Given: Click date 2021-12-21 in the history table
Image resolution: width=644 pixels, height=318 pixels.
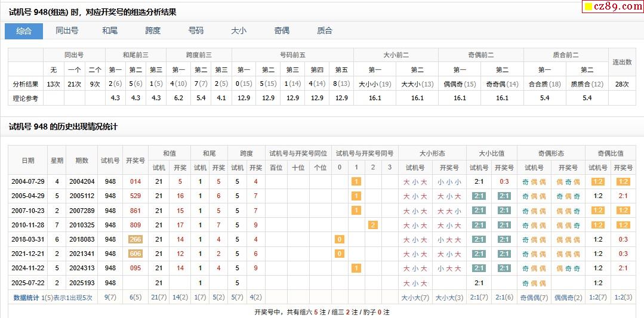Looking at the screenshot, I should (x=27, y=254).
